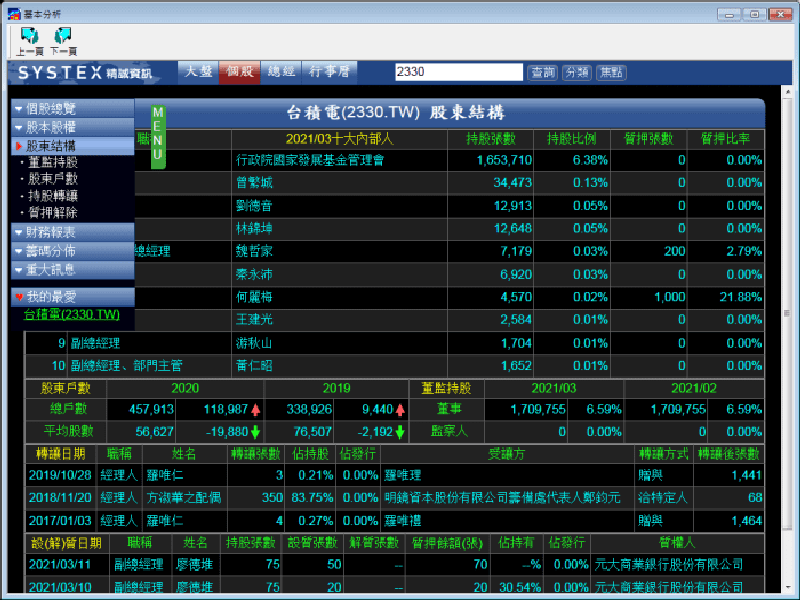
Task: Open the 台積電(2330.TW) favorite link
Action: tap(71, 314)
